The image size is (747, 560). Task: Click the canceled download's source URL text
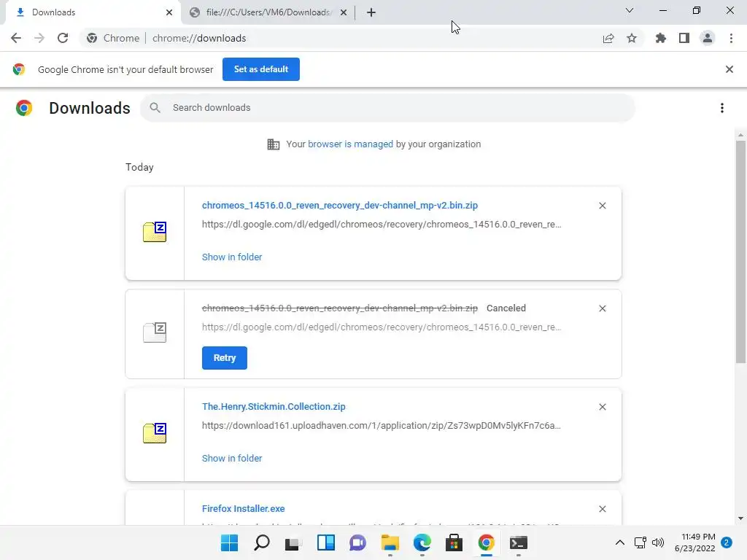[381, 327]
